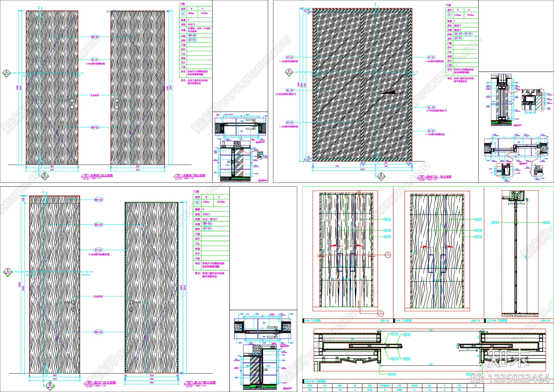Screen dimensions: 554x392
Task: Select section marker A labeled WD-04
Action: [x=288, y=72]
